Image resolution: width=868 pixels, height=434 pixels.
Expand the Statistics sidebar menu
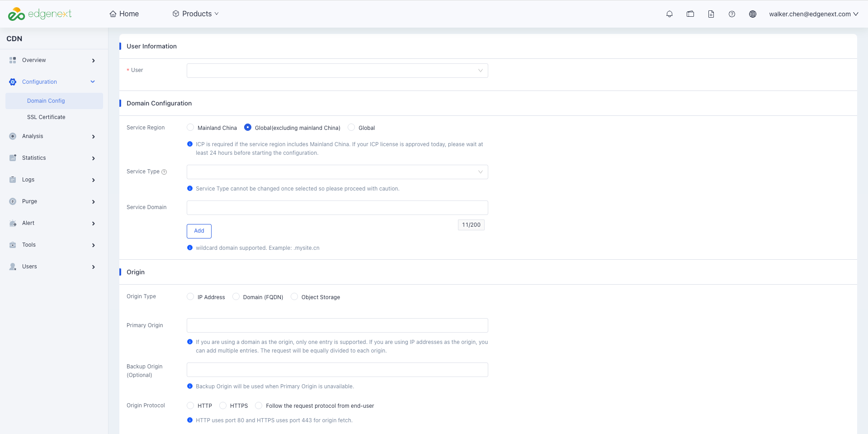click(x=52, y=158)
